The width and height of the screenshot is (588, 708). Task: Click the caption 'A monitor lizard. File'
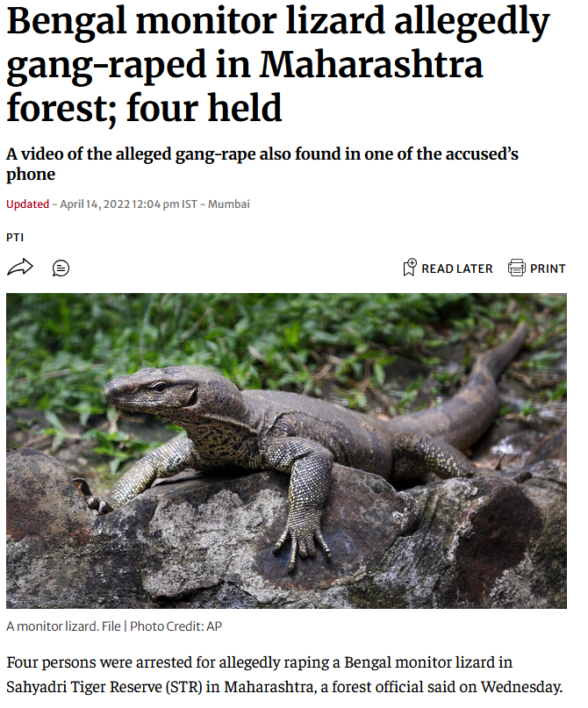(x=63, y=626)
